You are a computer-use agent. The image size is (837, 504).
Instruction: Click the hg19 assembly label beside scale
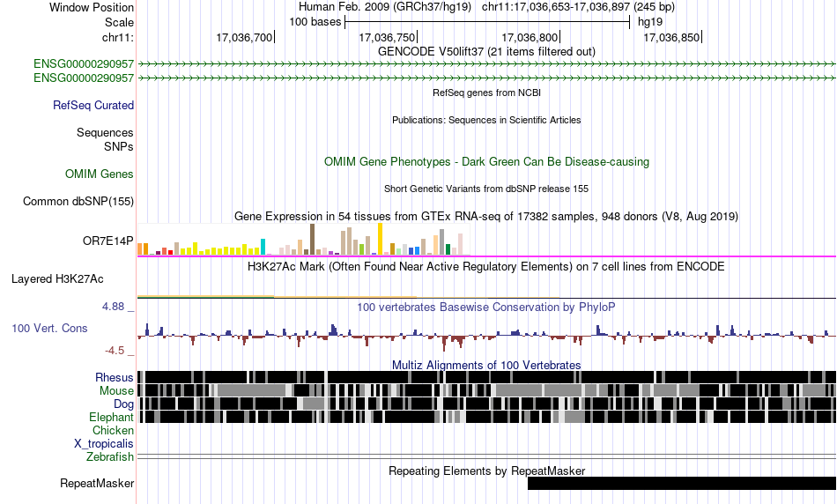[x=650, y=22]
